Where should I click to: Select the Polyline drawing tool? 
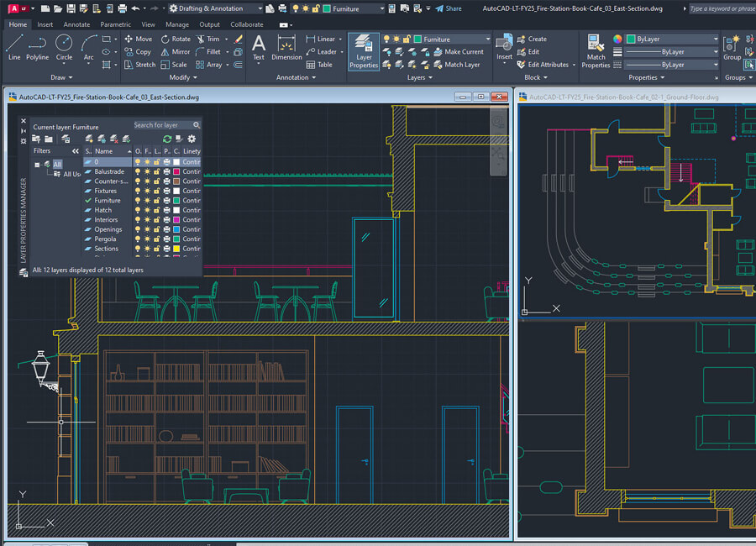[37, 47]
